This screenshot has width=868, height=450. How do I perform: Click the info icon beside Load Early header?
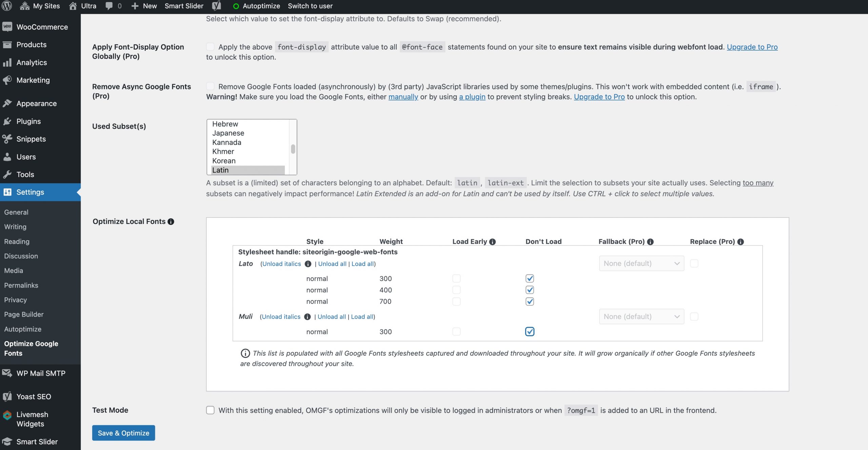[492, 242]
